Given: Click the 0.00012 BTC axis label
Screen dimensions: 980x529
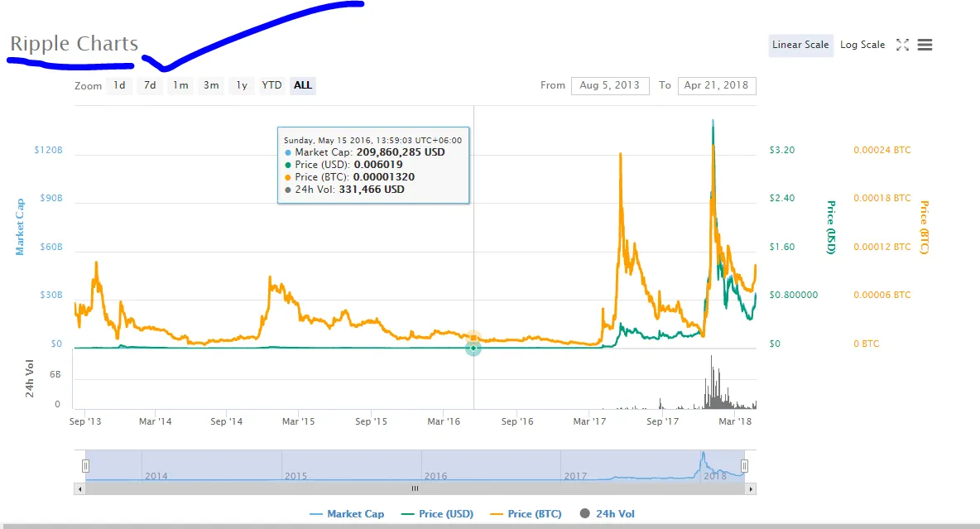Looking at the screenshot, I should click(882, 247).
